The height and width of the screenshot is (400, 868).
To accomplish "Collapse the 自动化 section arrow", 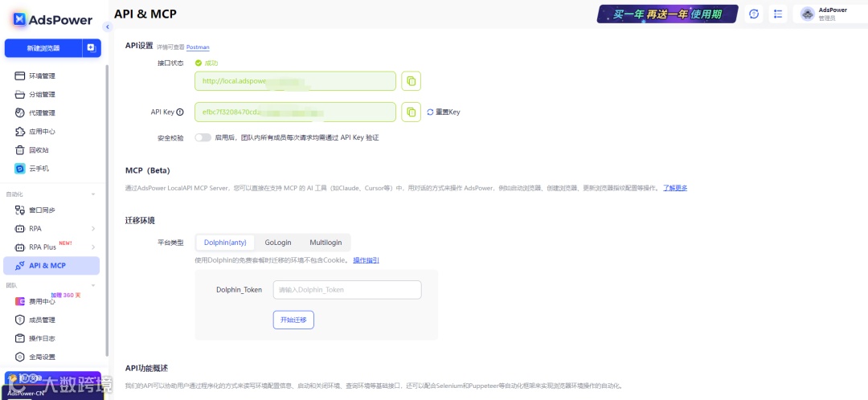I will (x=93, y=194).
